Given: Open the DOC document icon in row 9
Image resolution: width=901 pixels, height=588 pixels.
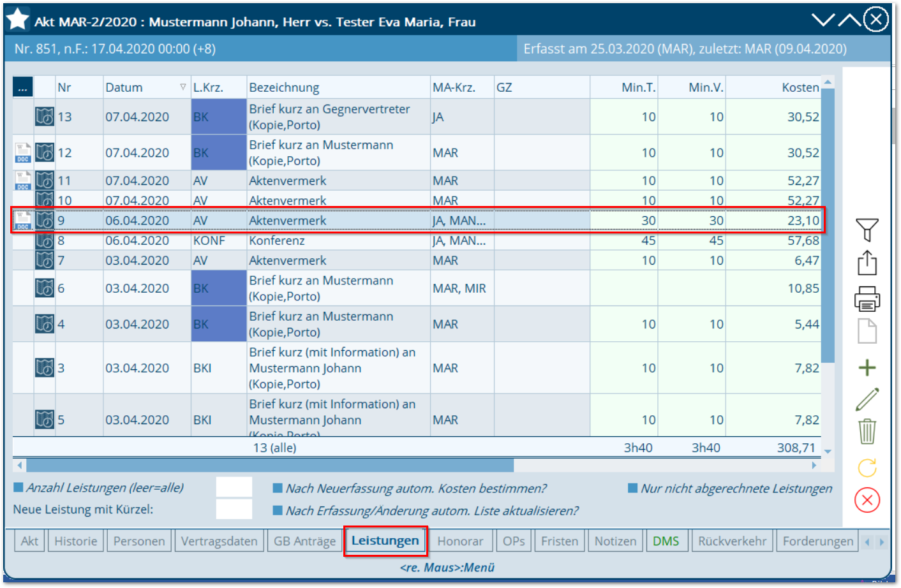Looking at the screenshot, I should coord(23,221).
